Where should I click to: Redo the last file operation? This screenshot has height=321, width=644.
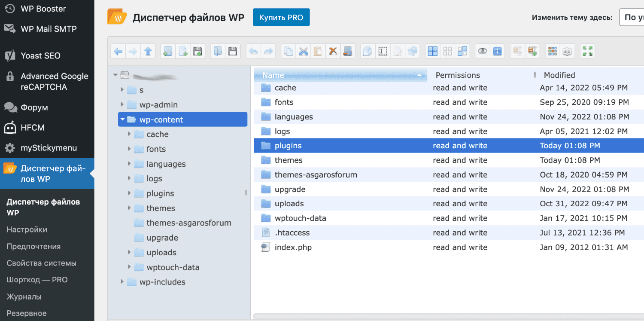coord(268,52)
